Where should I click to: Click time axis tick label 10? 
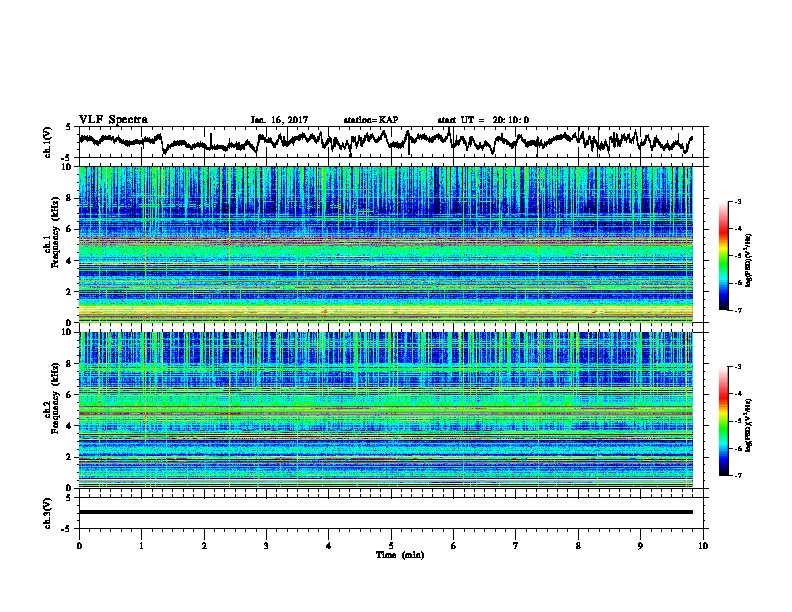(x=703, y=546)
